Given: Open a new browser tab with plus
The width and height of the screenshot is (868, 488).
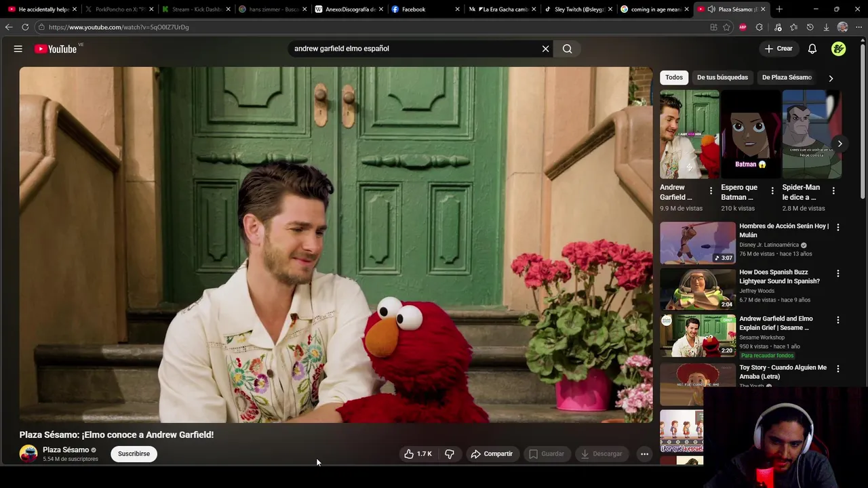Looking at the screenshot, I should point(779,9).
